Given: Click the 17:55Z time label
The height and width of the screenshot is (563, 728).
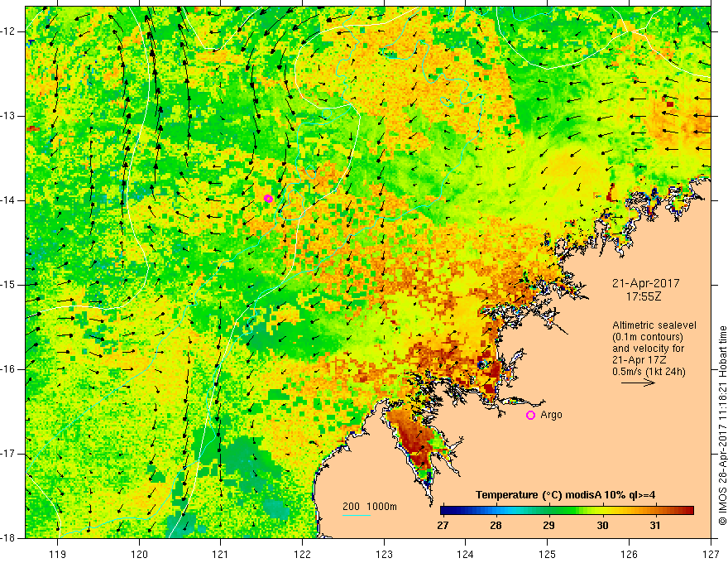Looking at the screenshot, I should tap(644, 296).
